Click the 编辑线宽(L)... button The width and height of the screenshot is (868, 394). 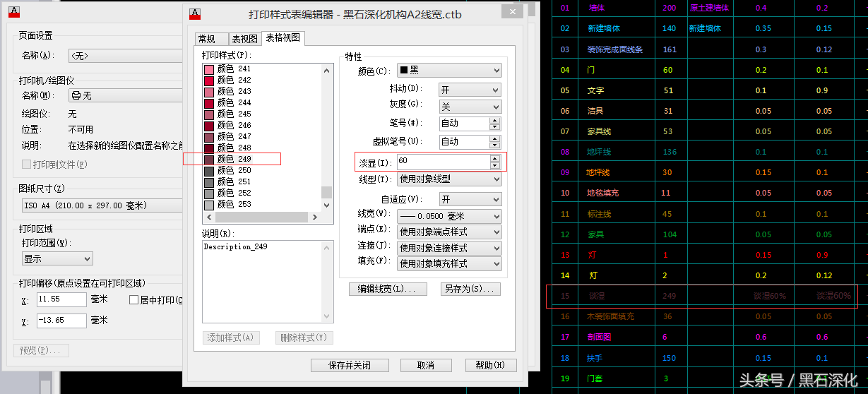tap(388, 289)
